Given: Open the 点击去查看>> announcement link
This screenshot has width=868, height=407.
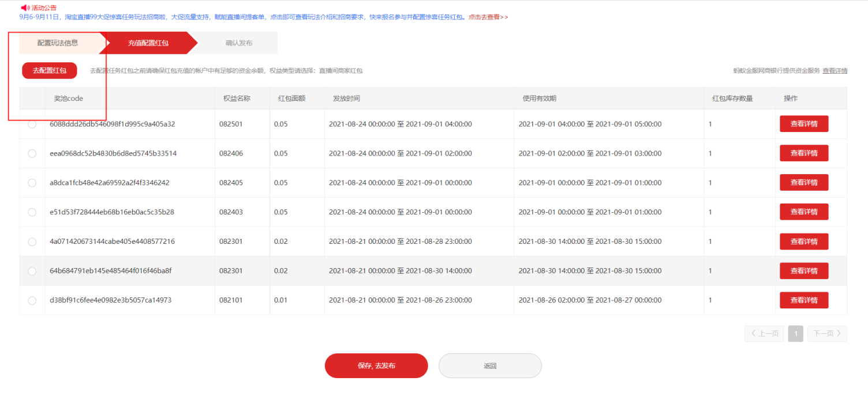Looking at the screenshot, I should [x=488, y=17].
